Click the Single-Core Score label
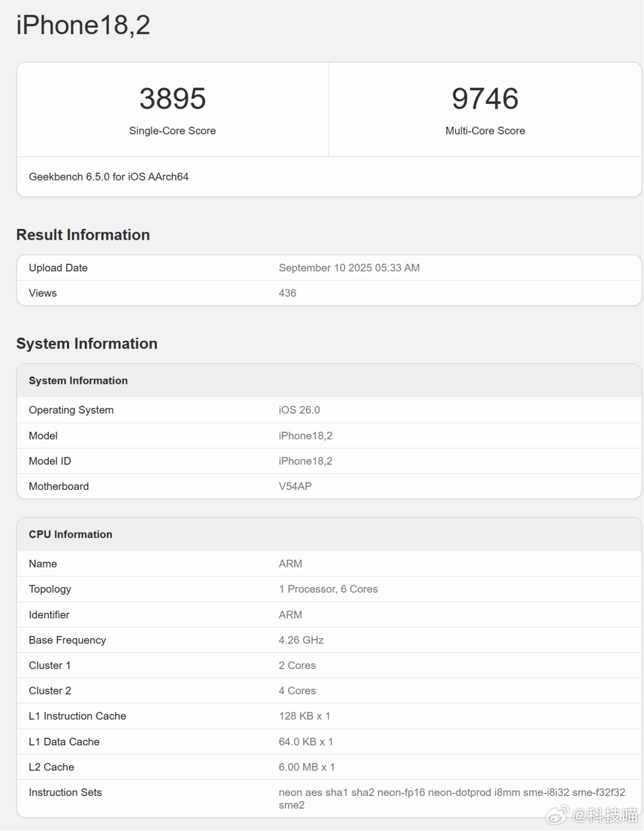The height and width of the screenshot is (831, 644). (x=172, y=130)
